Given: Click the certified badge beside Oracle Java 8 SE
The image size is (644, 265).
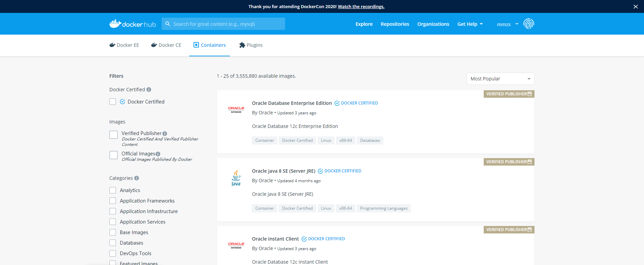Looking at the screenshot, I should [340, 171].
